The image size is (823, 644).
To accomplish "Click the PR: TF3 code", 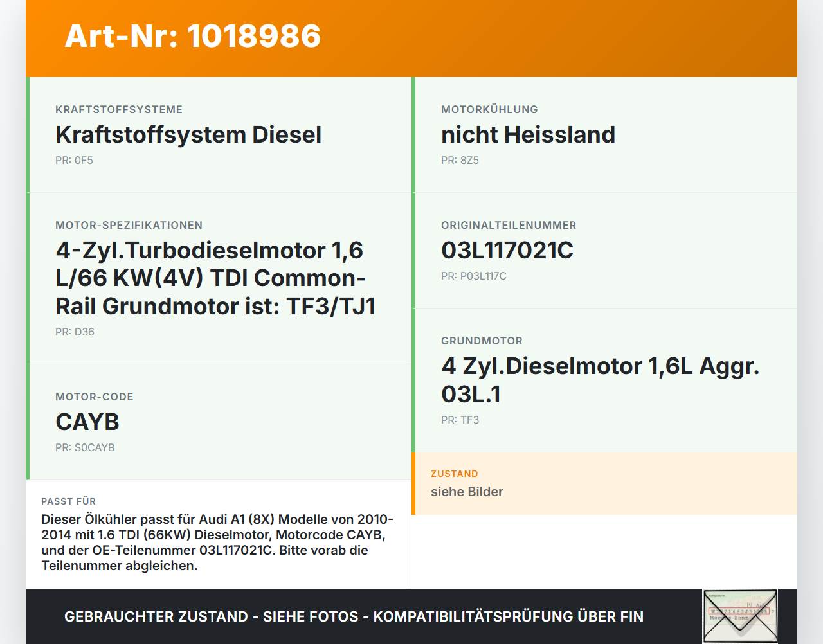I will coord(460,420).
